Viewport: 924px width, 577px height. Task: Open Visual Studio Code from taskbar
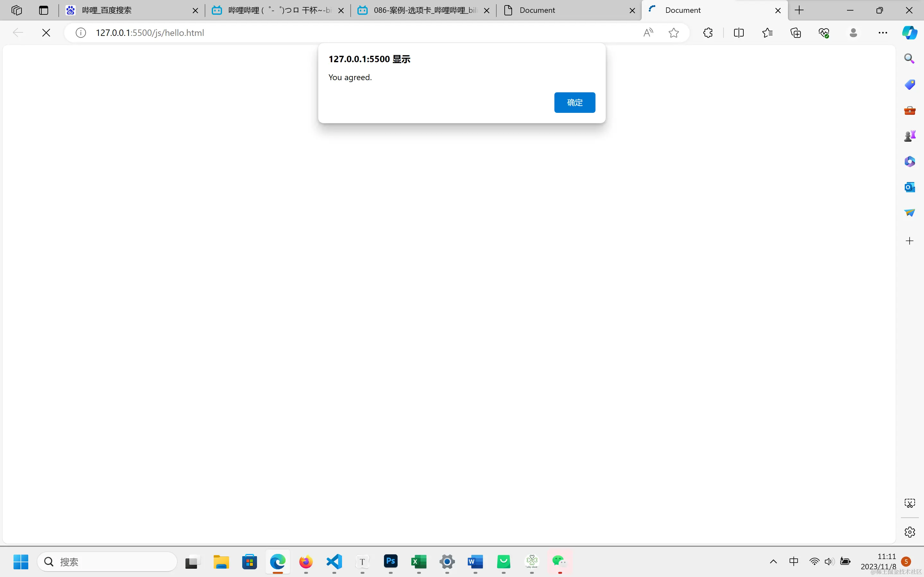click(334, 561)
